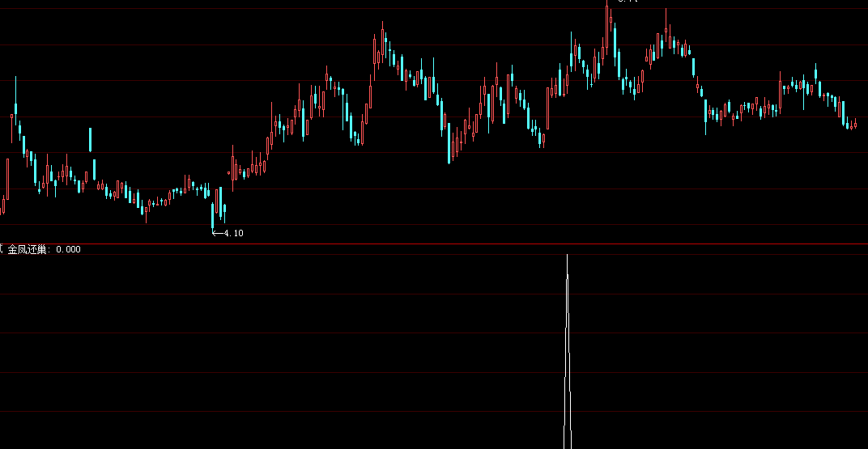The width and height of the screenshot is (868, 449).
Task: Click the divider line above 金凤还巢 panel
Action: pyautogui.click(x=434, y=244)
